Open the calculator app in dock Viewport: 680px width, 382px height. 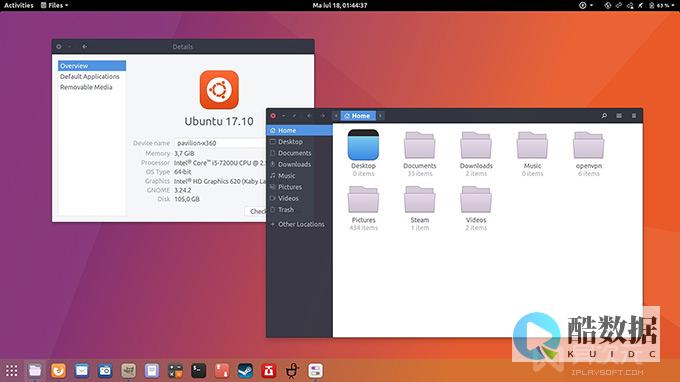pyautogui.click(x=175, y=371)
